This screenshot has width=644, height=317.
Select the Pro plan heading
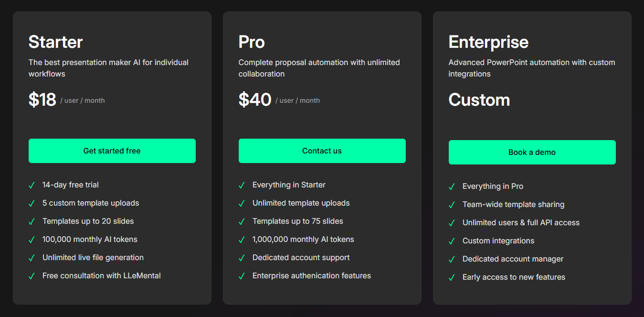click(x=251, y=42)
